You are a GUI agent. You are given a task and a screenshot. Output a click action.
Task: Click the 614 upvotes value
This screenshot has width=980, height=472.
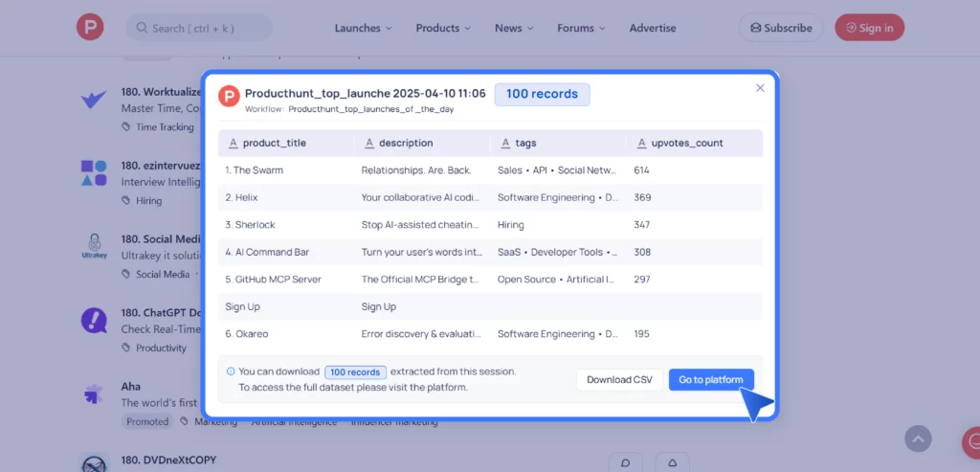[642, 170]
